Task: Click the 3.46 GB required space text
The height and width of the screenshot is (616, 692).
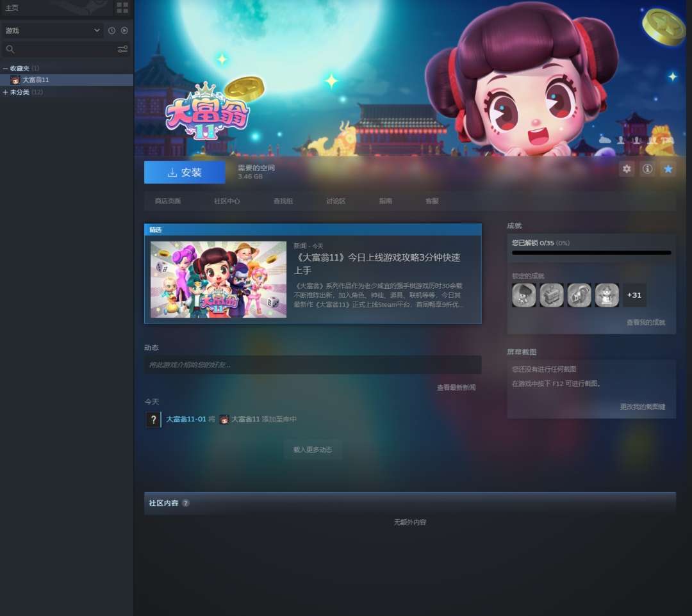Action: click(x=250, y=177)
